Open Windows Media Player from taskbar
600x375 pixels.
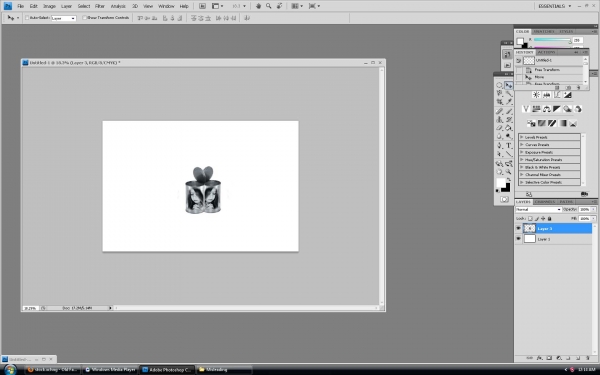click(x=110, y=370)
